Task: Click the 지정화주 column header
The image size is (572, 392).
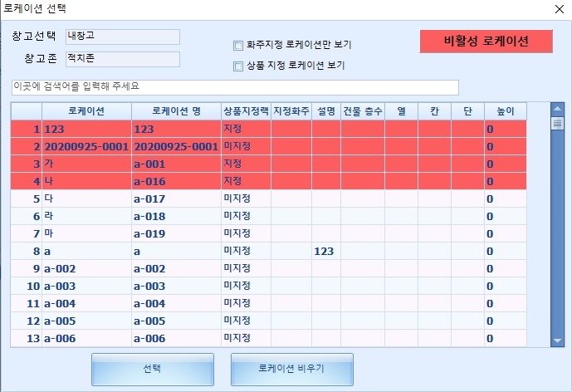Action: click(x=291, y=110)
